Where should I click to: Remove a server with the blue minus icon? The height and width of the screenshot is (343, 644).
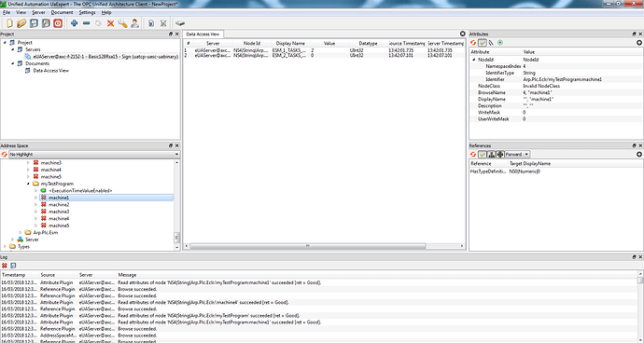[86, 23]
